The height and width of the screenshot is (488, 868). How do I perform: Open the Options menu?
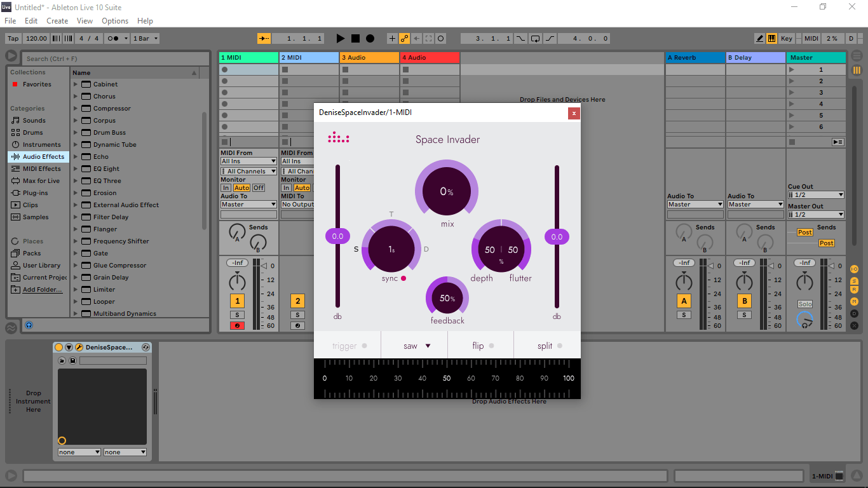coord(115,21)
